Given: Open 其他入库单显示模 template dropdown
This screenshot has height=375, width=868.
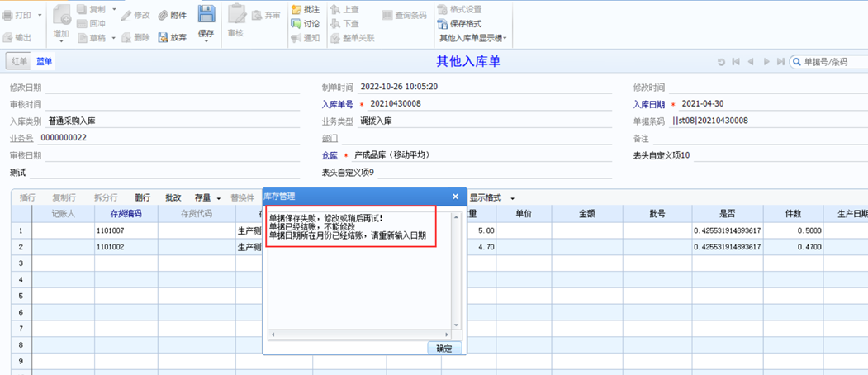Looking at the screenshot, I should (473, 38).
